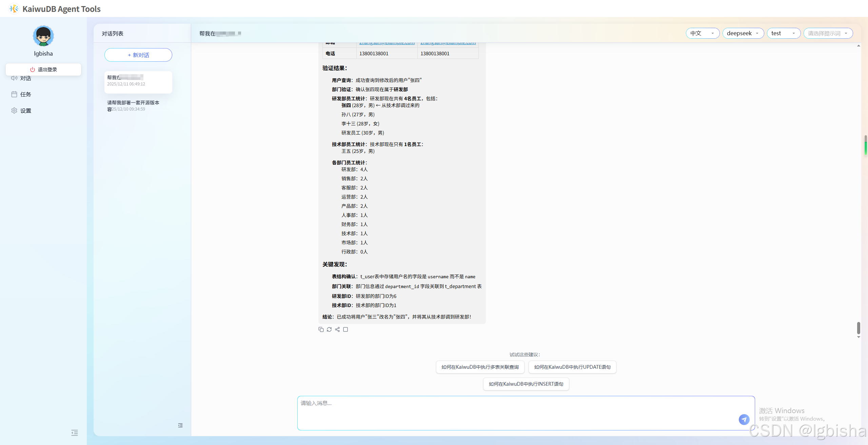The image size is (868, 445).
Task: Expand the deepseek model dropdown
Action: 743,33
